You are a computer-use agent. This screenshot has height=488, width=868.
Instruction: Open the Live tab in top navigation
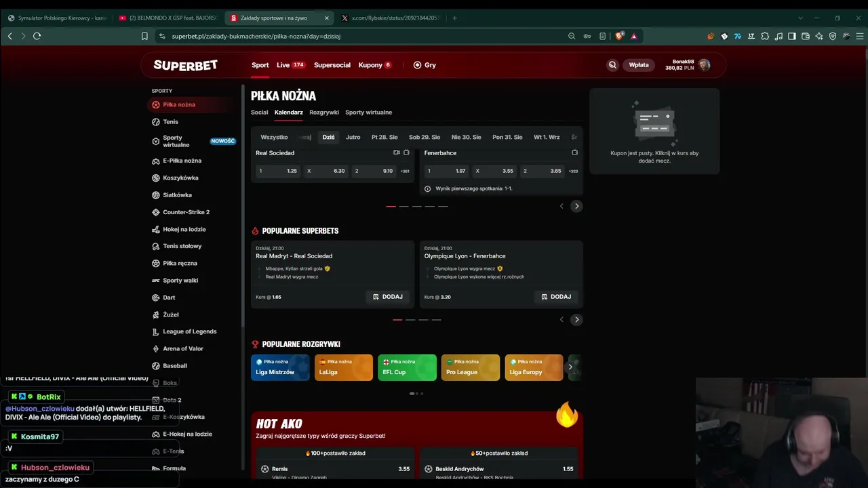291,65
